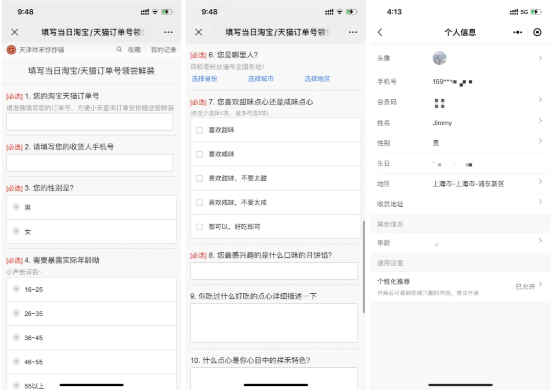The width and height of the screenshot is (553, 392).
Task: Open 我的记录 from the top bar
Action: point(163,50)
